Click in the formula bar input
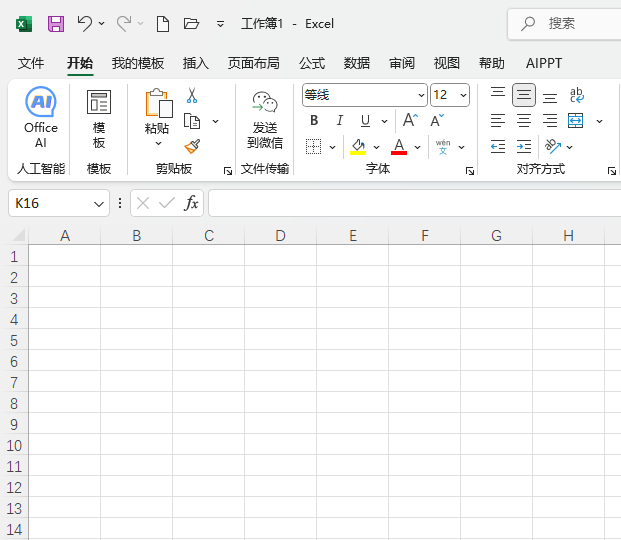621x540 pixels. tap(414, 203)
